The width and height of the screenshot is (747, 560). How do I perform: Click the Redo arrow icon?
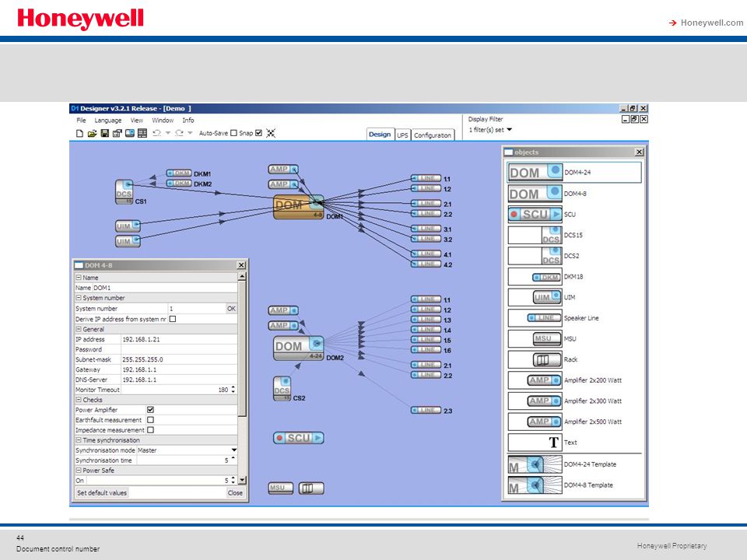click(x=179, y=133)
